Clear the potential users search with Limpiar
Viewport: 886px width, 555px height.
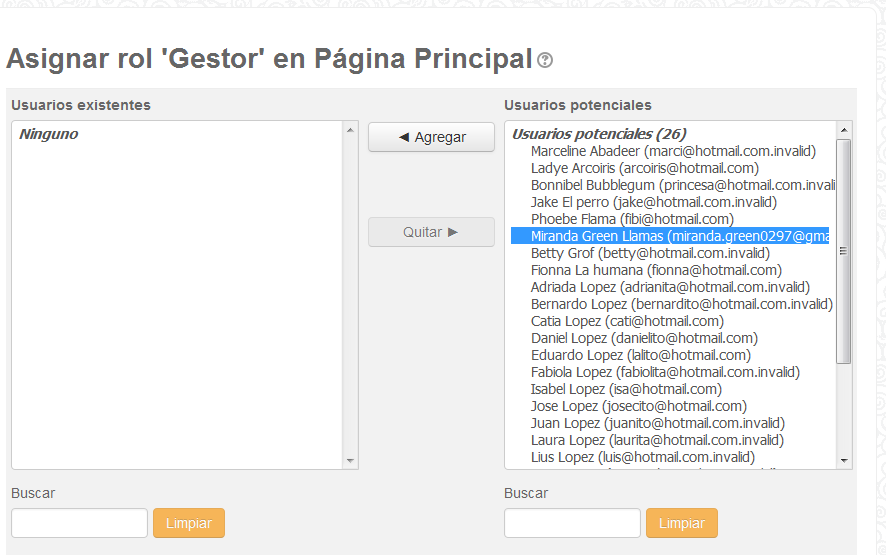[681, 523]
